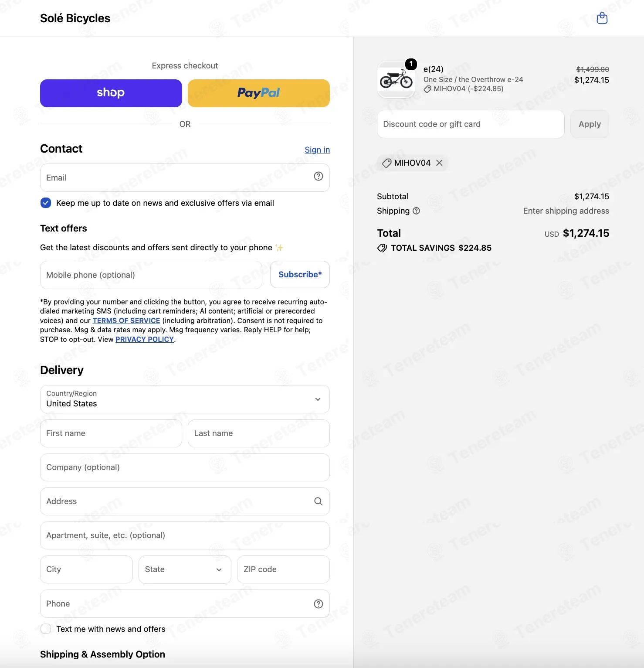Click the phone field help question icon
644x668 pixels.
(x=319, y=604)
